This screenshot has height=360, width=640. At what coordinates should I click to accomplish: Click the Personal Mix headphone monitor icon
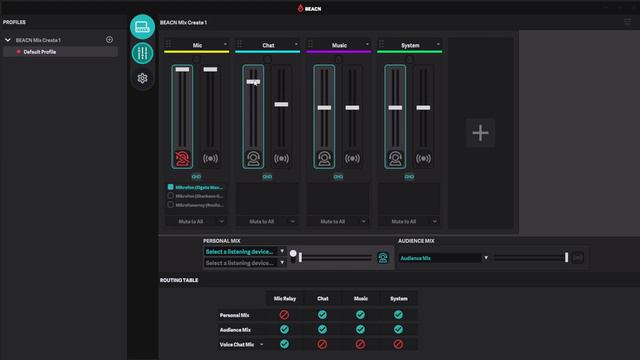click(383, 258)
